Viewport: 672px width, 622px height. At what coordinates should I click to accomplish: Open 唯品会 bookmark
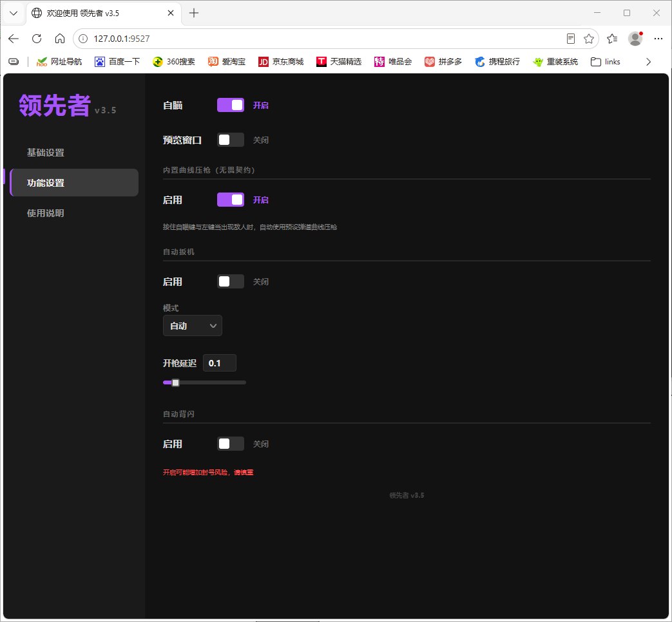[393, 62]
